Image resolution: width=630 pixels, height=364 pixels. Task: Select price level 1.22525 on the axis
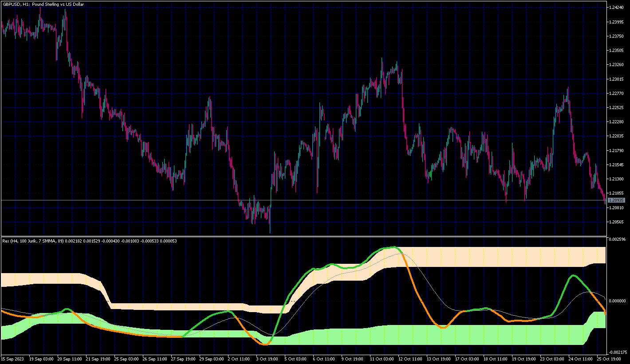click(617, 107)
